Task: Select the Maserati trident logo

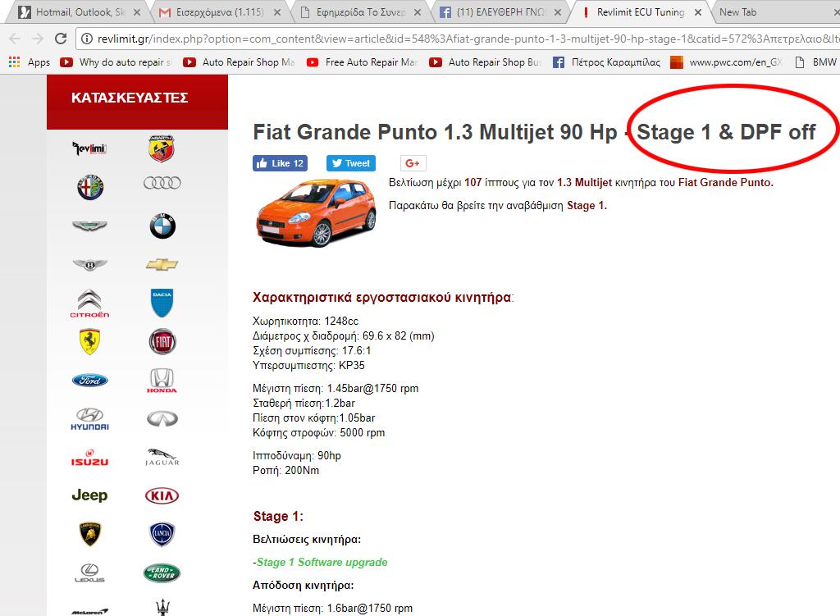Action: [x=162, y=608]
